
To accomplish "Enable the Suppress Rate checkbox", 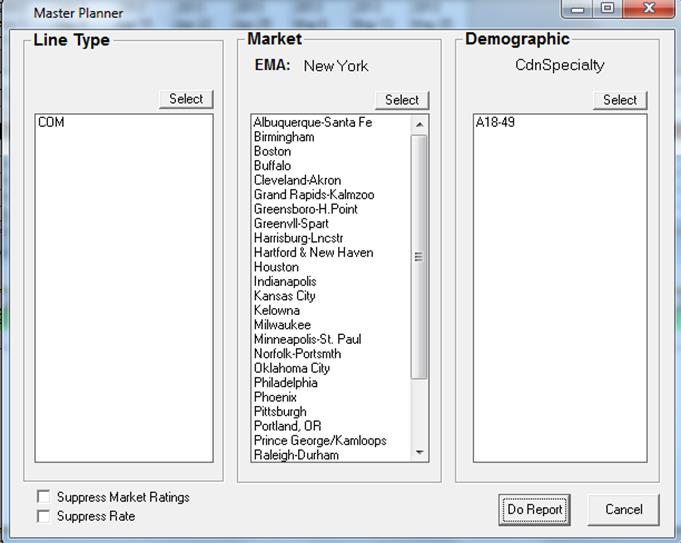I will point(43,516).
